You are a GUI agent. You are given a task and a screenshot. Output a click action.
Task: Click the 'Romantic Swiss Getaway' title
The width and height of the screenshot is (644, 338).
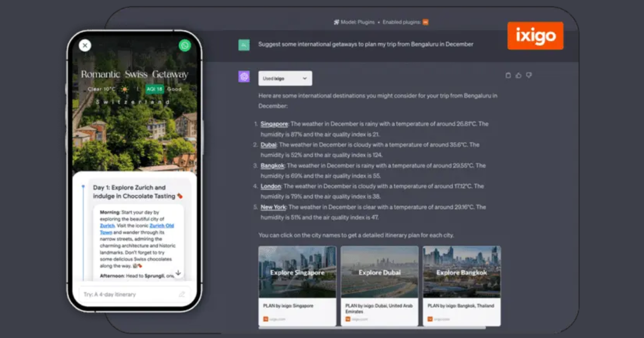(135, 75)
